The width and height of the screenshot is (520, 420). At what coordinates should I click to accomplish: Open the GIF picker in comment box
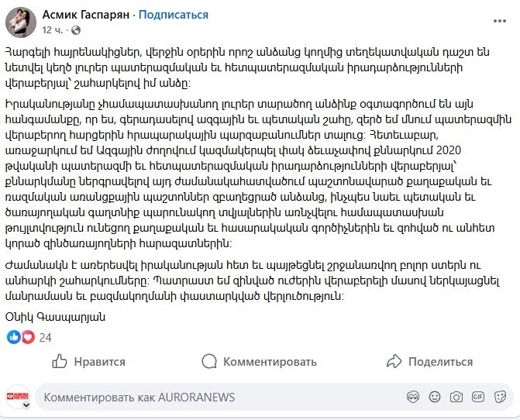478,397
